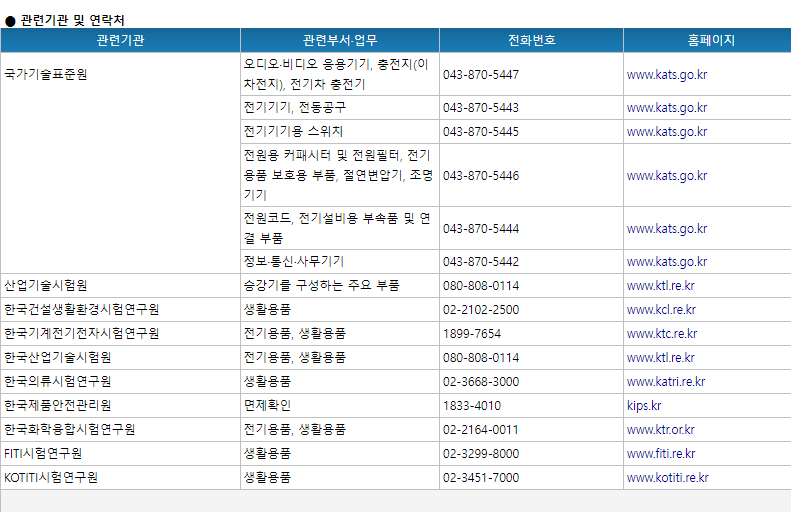Open www.kats.go.kr link for 043-870-5446 row
This screenshot has height=512, width=791.
tap(666, 176)
